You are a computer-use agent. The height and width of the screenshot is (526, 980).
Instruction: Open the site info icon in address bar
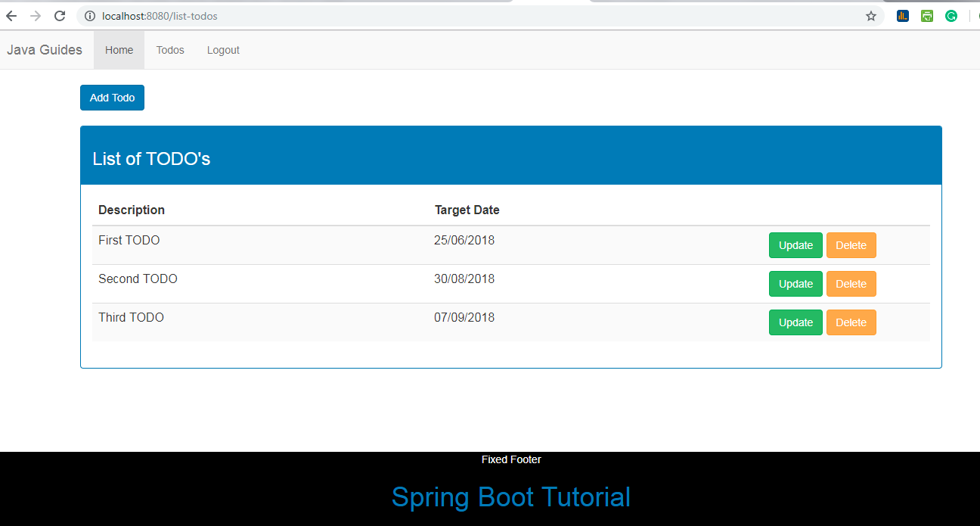(x=90, y=16)
